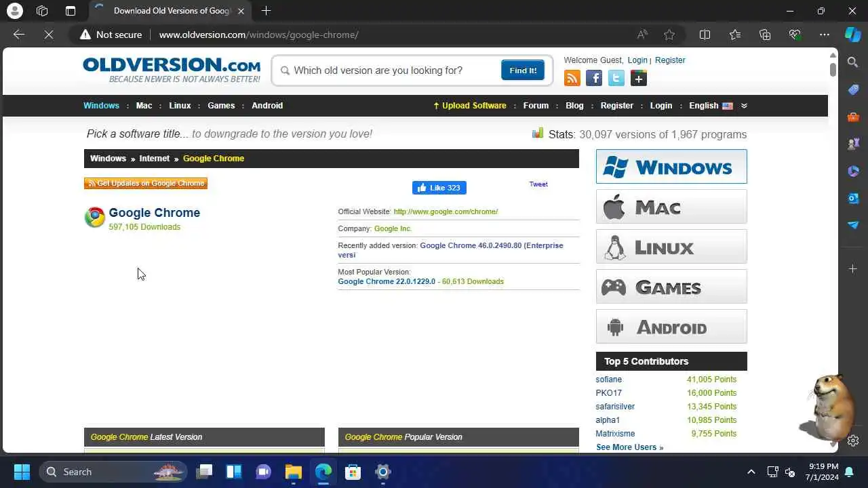Click the Find It! button
The height and width of the screenshot is (488, 868).
point(523,70)
